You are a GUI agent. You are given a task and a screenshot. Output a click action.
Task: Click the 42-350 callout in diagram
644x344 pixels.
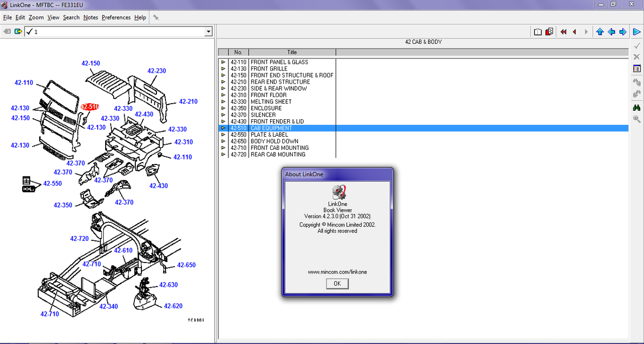point(63,205)
